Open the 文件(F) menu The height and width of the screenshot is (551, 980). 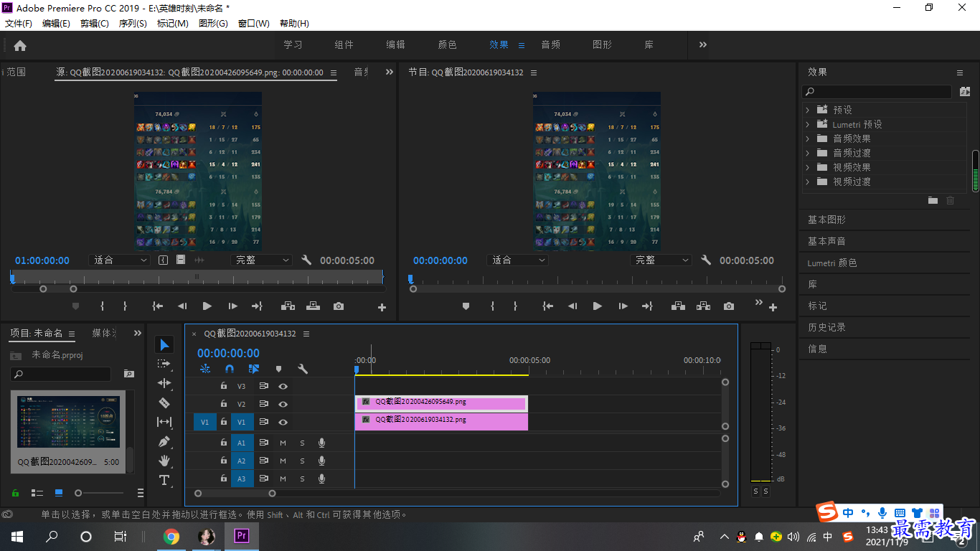click(x=19, y=23)
